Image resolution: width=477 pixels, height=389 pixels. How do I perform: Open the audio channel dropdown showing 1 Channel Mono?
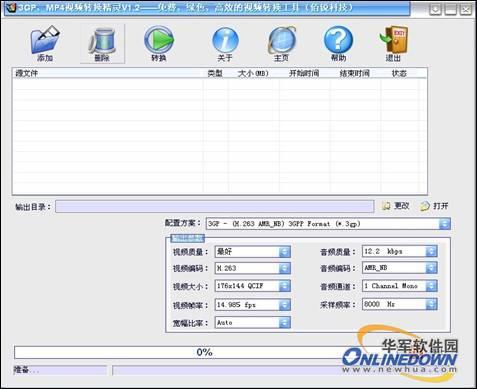click(x=400, y=286)
